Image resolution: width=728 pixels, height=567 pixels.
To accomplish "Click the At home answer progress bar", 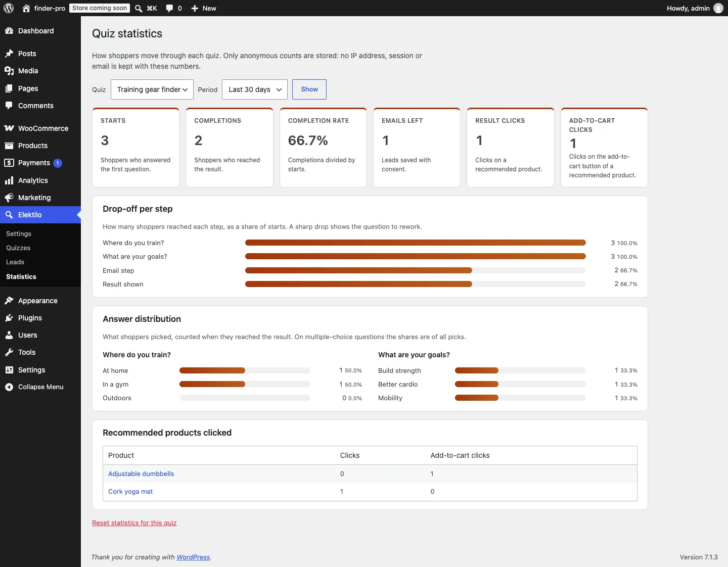I will [x=245, y=370].
